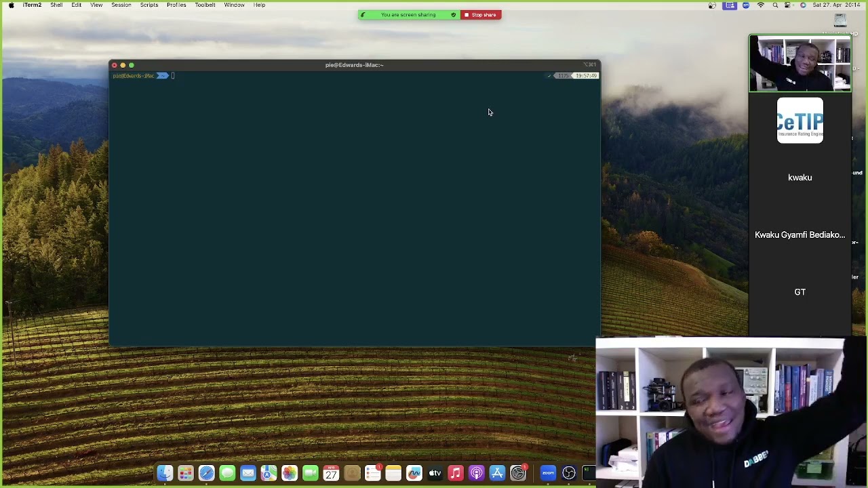Open OBS Studio from the Dock

(x=569, y=473)
